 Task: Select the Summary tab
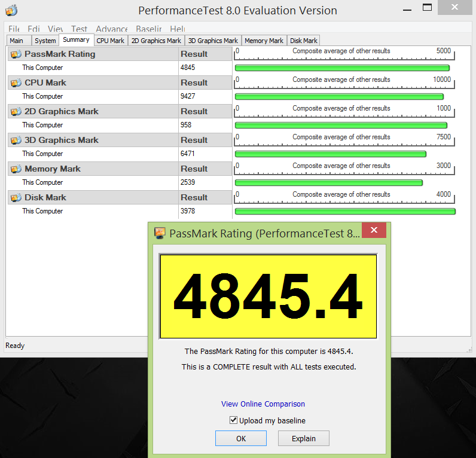[76, 39]
